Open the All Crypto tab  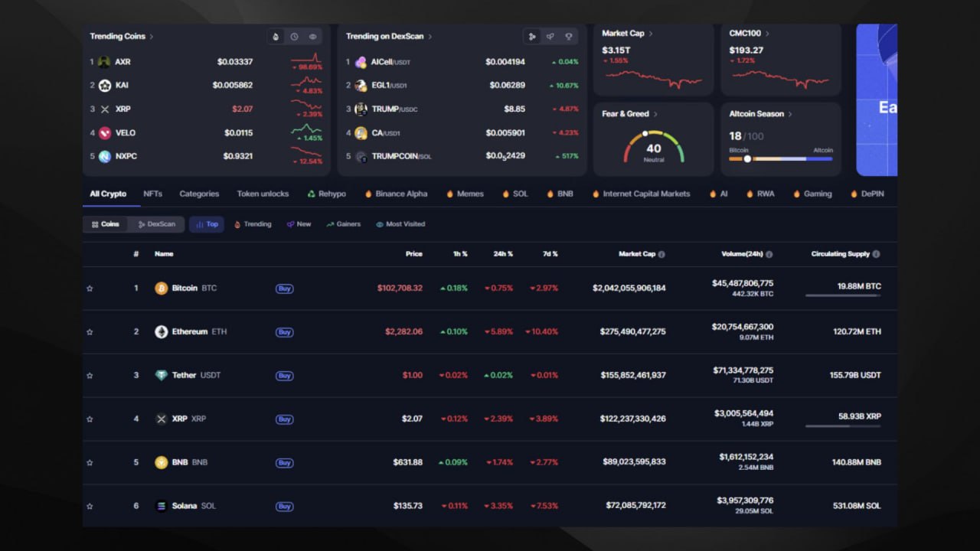point(108,194)
